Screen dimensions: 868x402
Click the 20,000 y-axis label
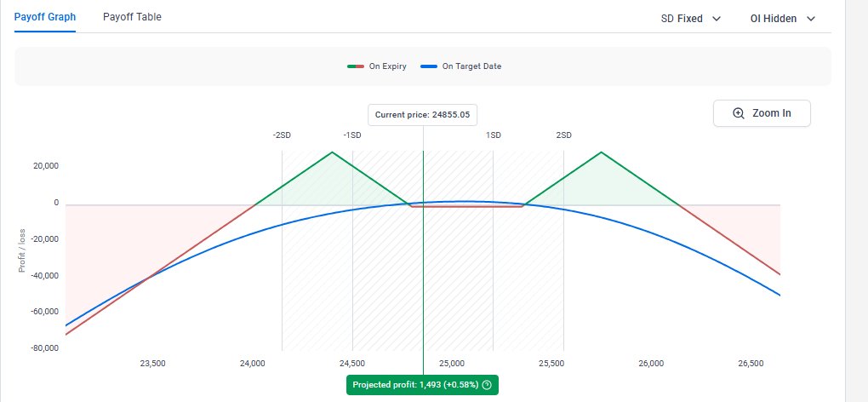click(x=47, y=166)
